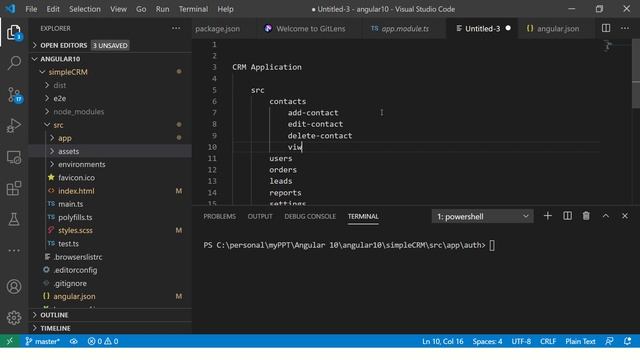Image resolution: width=640 pixels, height=360 pixels.
Task: Open the notifications bell
Action: [627, 341]
